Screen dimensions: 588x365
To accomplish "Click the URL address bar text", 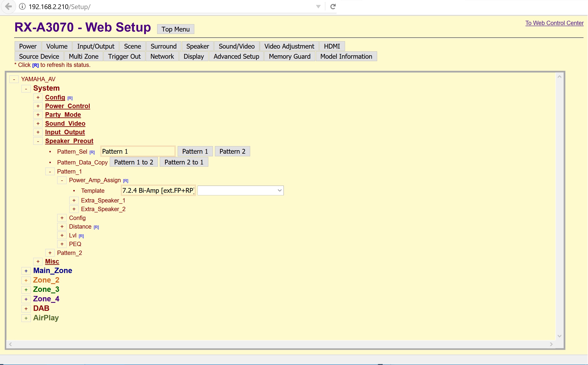I will (59, 6).
